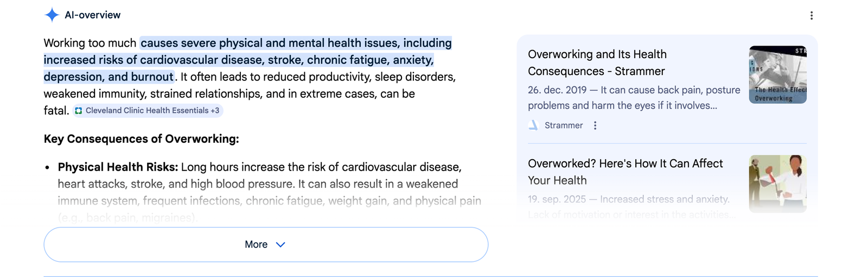Click the AI-overview sparkle icon
This screenshot has width=868, height=277.
(52, 15)
